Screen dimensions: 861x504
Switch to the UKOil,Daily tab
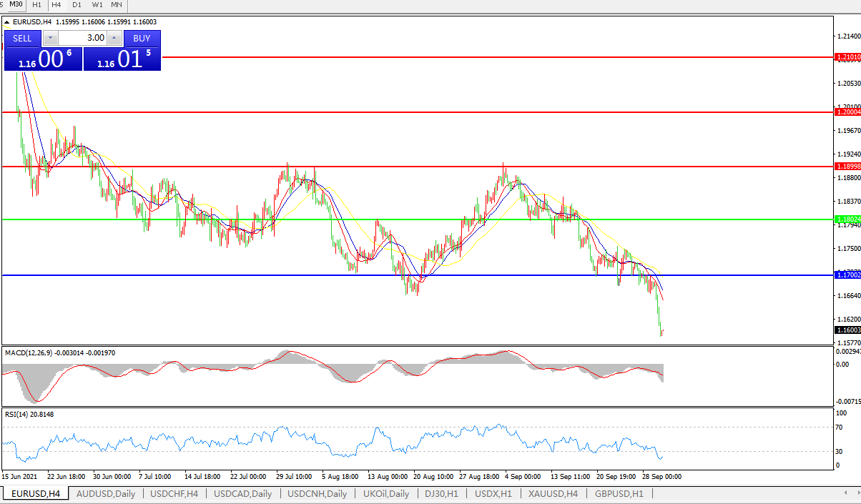386,493
